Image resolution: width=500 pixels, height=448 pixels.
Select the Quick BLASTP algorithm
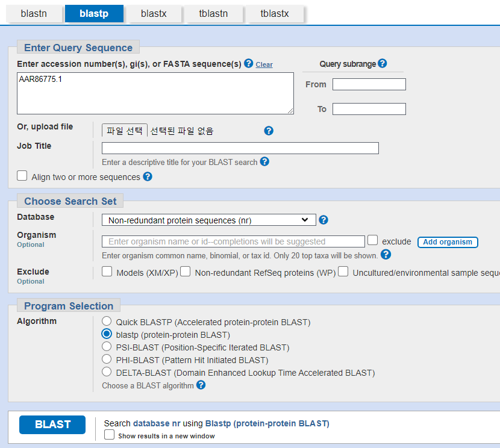tap(107, 321)
